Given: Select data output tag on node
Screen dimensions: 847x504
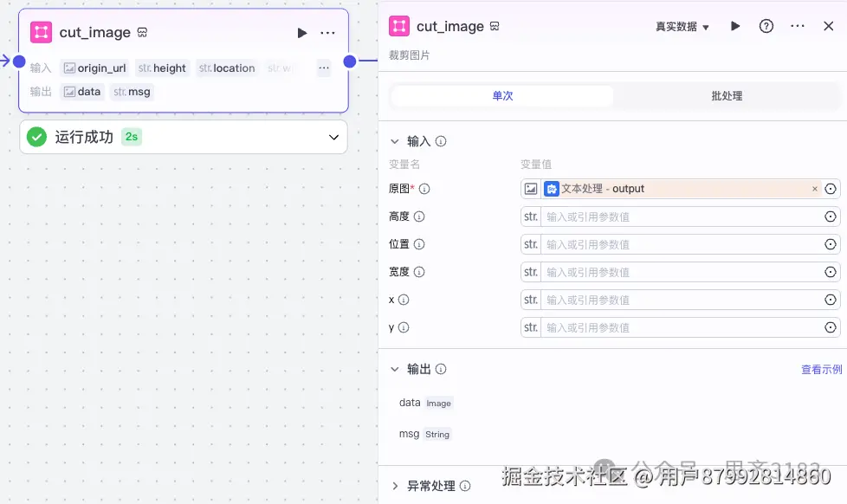Looking at the screenshot, I should pyautogui.click(x=82, y=92).
